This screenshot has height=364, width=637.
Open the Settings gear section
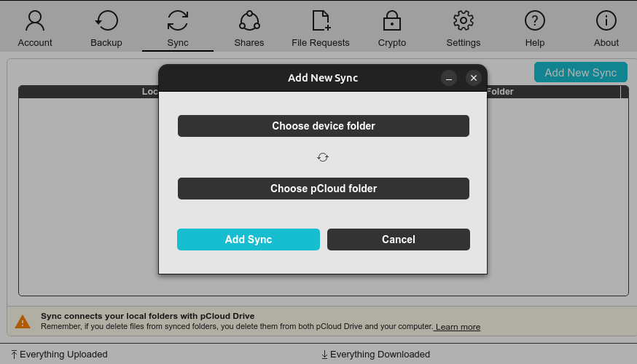tap(464, 28)
